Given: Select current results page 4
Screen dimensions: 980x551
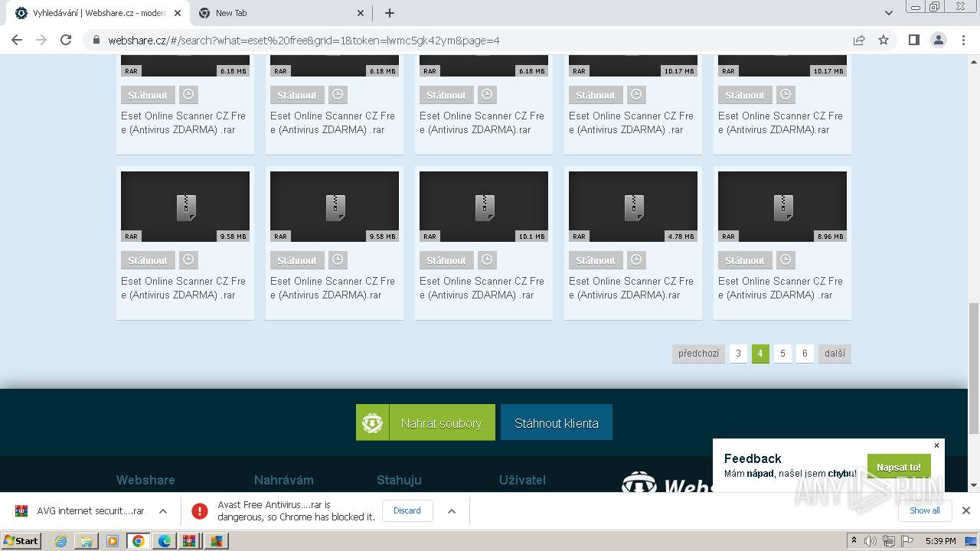Looking at the screenshot, I should click(x=760, y=354).
